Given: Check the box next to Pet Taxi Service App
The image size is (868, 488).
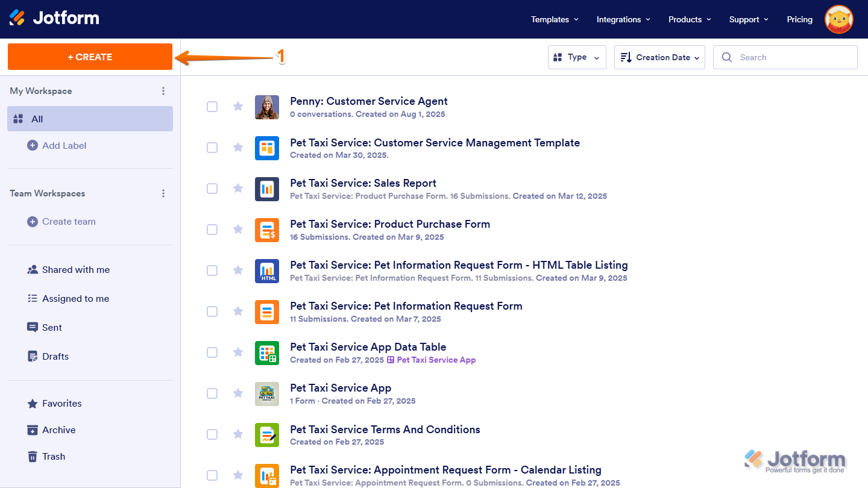Looking at the screenshot, I should click(212, 393).
